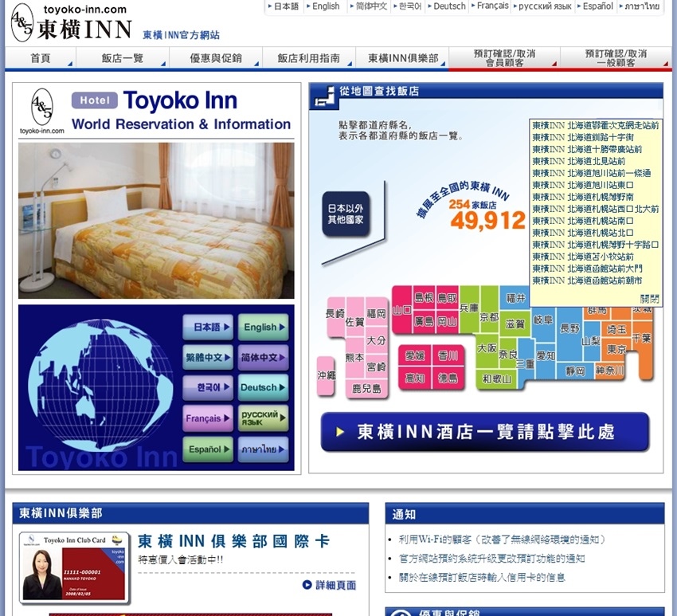Select 長崎 prefecture on the map
The width and height of the screenshot is (677, 616).
[x=335, y=315]
